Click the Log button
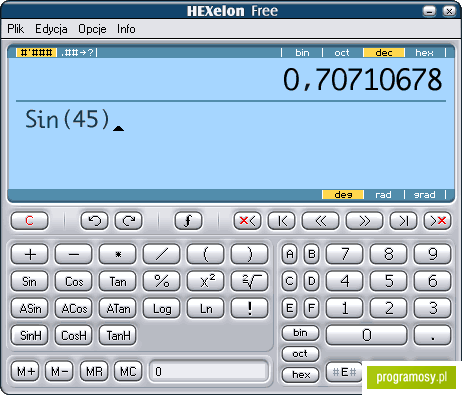 click(x=162, y=308)
